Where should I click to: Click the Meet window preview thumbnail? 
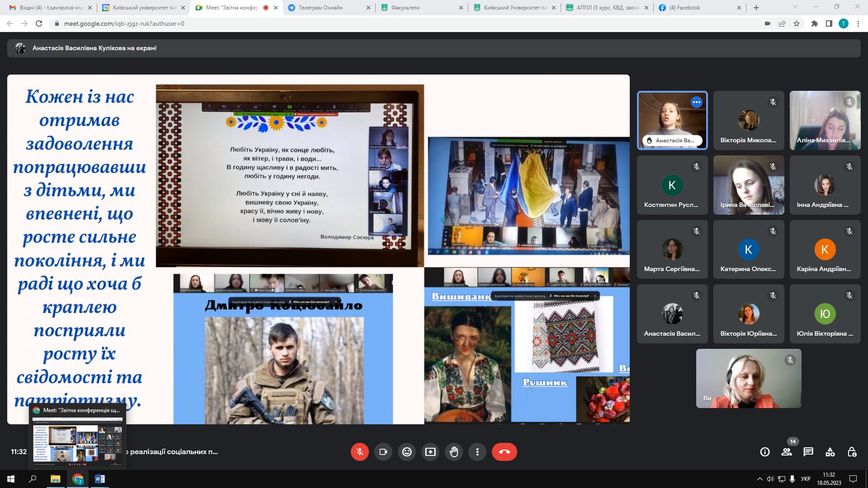click(77, 442)
